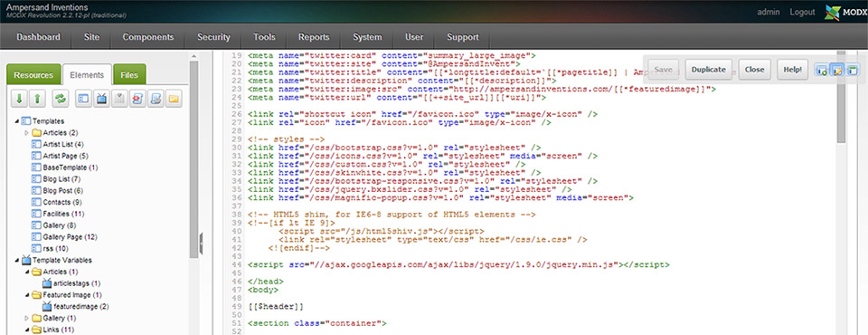
Task: Click the New Template Variable TV icon
Action: 102,99
